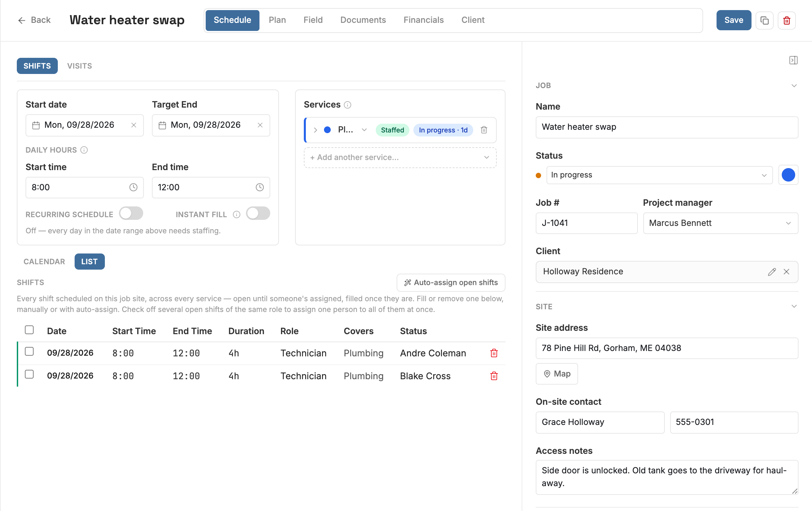Delete Andre Coleman's shift row
The image size is (812, 511).
click(x=494, y=353)
